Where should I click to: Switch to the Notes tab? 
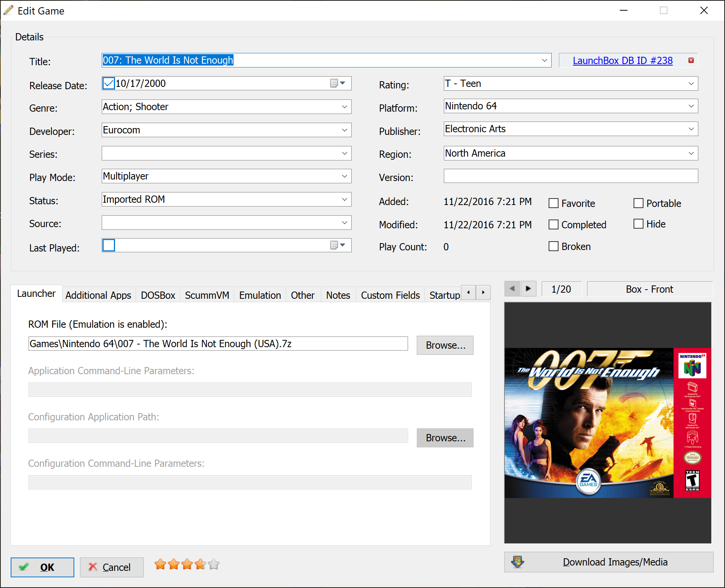click(x=338, y=295)
